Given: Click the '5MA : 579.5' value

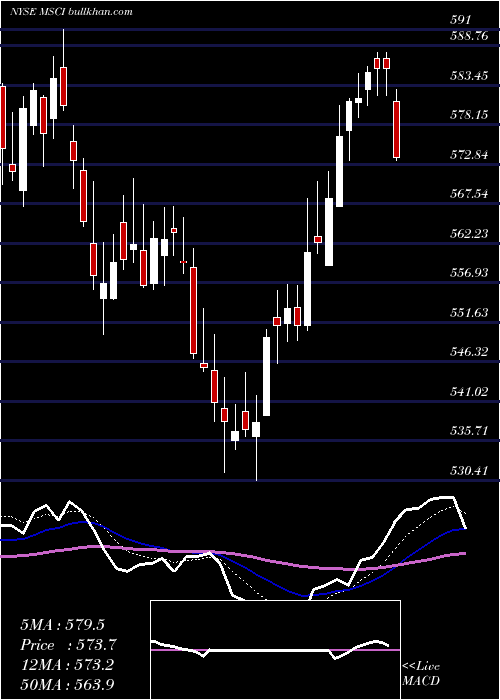Looking at the screenshot, I should [x=62, y=625].
